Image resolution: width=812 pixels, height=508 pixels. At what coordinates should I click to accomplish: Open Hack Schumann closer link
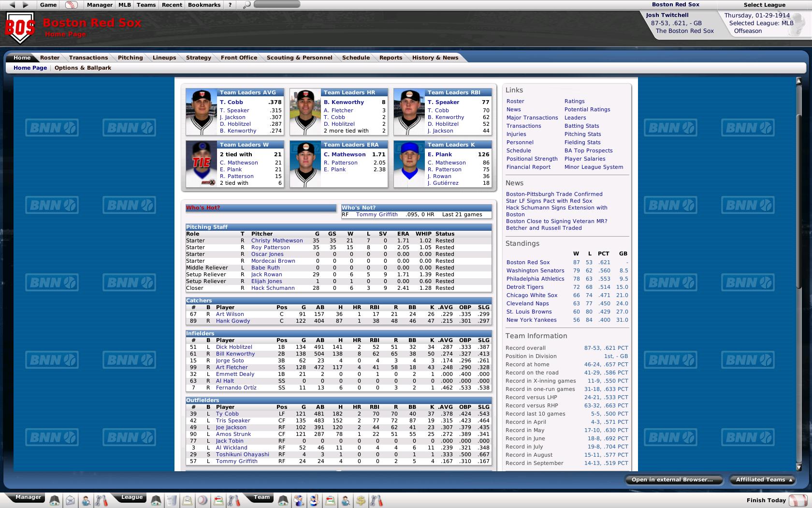click(x=273, y=288)
